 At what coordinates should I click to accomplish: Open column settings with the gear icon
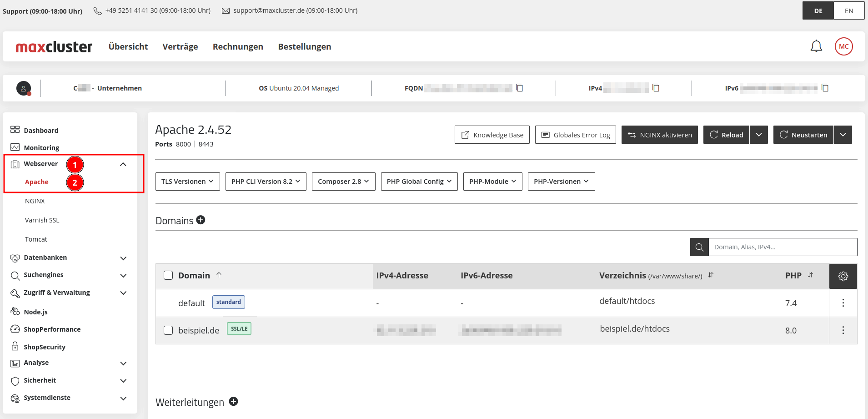pos(843,276)
